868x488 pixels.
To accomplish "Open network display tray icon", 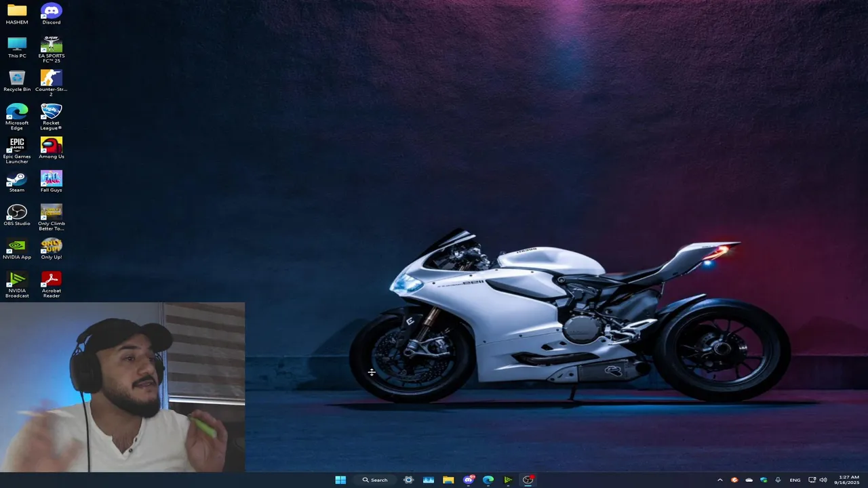I will (812, 480).
